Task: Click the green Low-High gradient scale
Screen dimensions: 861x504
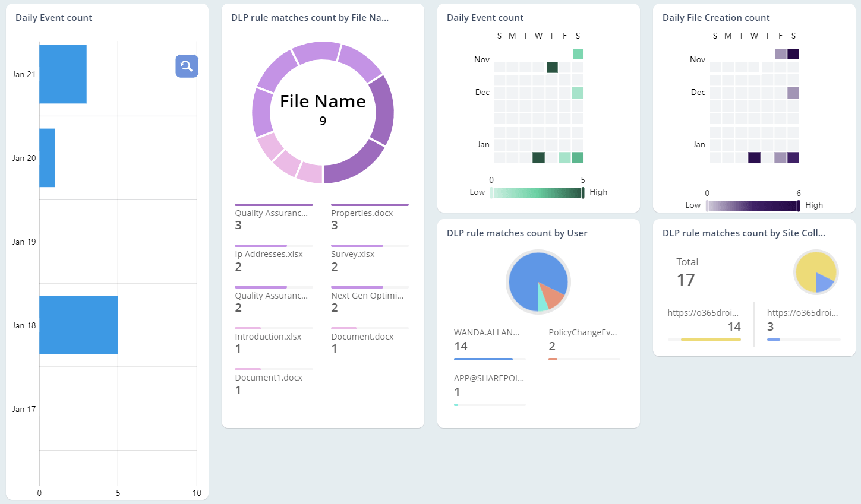Action: [x=537, y=192]
